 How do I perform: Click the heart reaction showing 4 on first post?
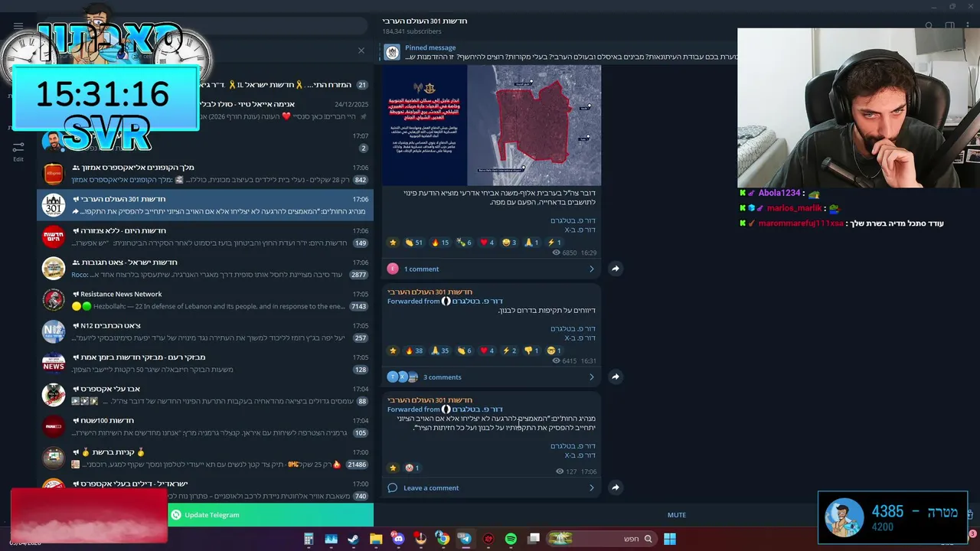pyautogui.click(x=487, y=243)
